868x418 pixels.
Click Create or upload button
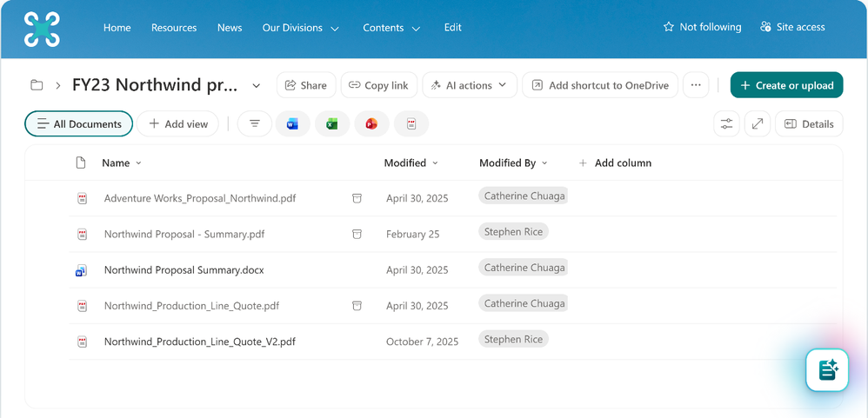(786, 85)
